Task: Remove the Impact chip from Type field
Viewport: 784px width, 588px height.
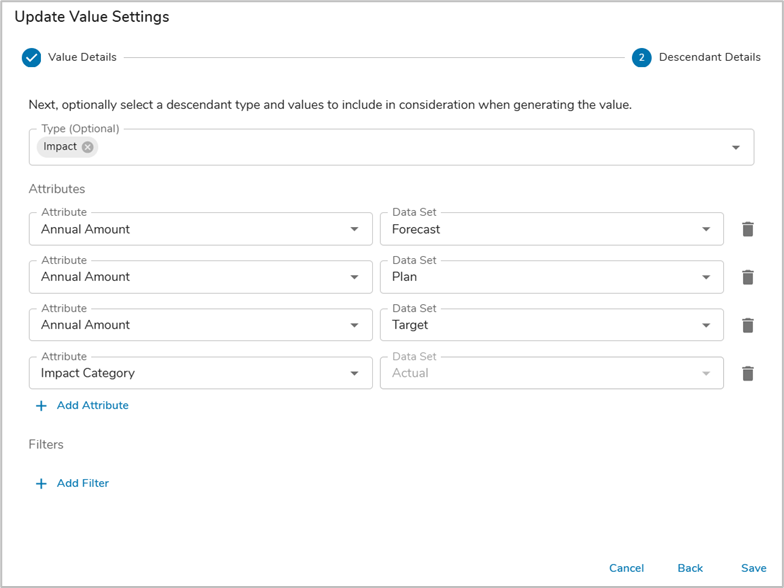Action: click(x=88, y=147)
